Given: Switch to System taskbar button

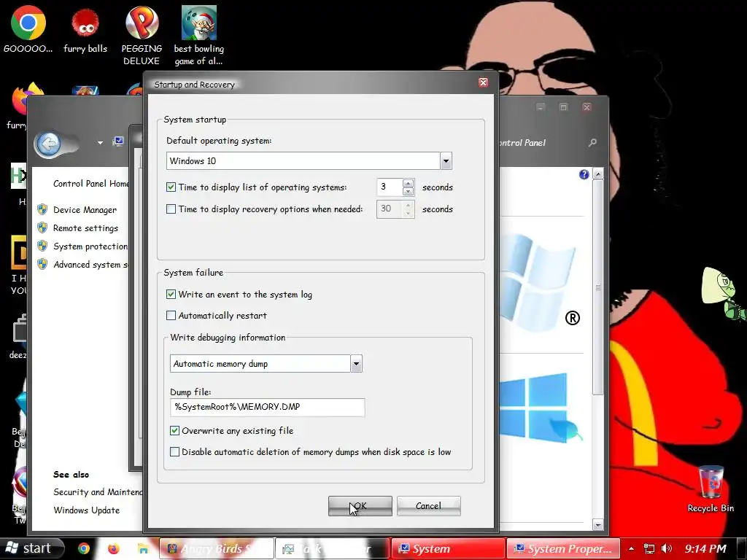Looking at the screenshot, I should [448, 548].
